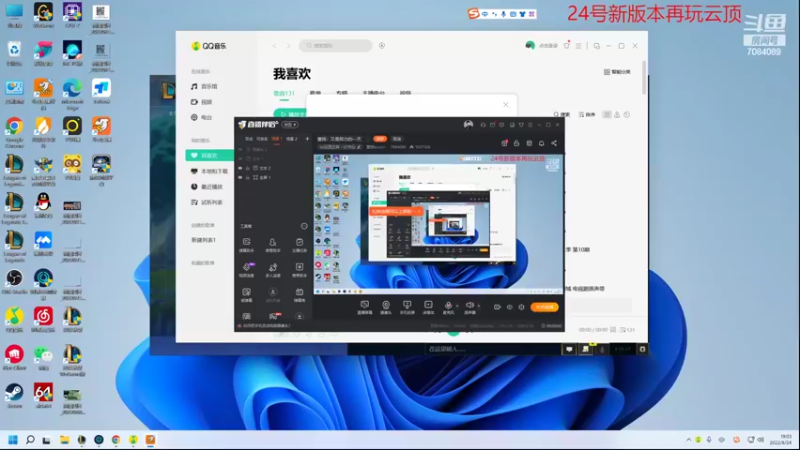Screen dimensions: 800x450
Task: Open gift icon with red dot
Action: 504,143
